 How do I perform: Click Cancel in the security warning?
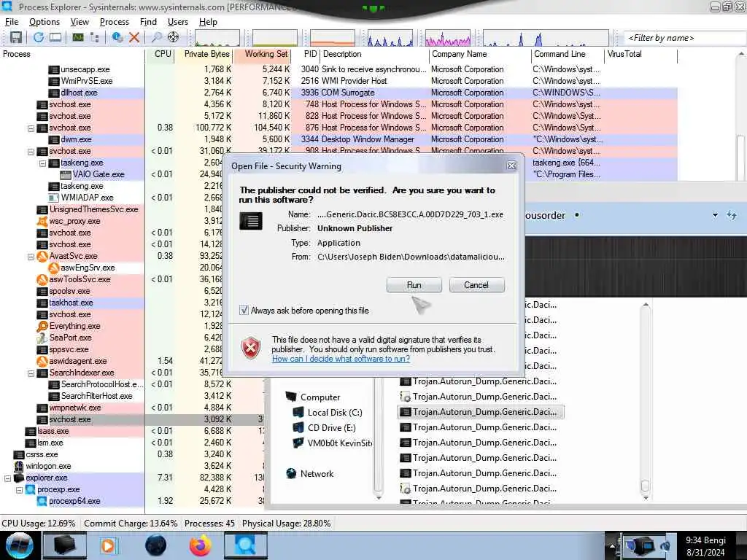click(476, 285)
